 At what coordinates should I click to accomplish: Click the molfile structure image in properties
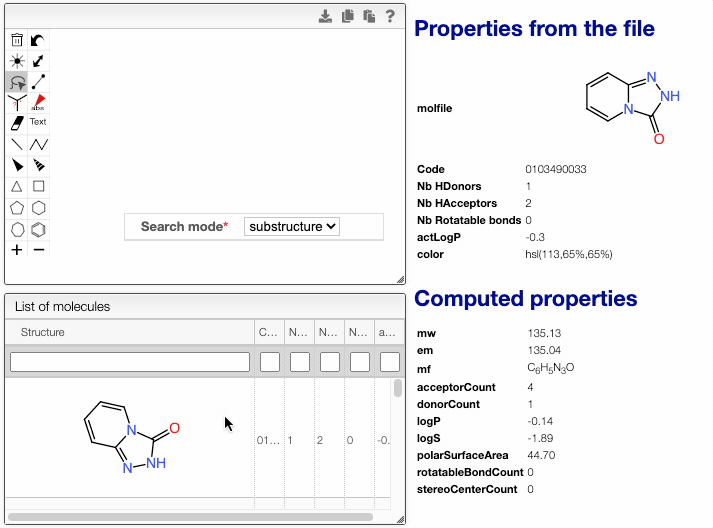[x=633, y=108]
